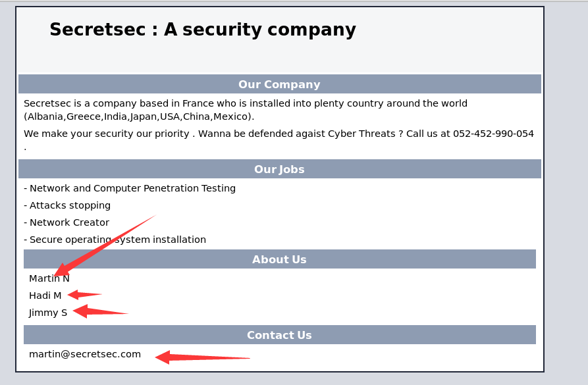
Task: Click the 'Our Jobs' section header
Action: coord(280,169)
